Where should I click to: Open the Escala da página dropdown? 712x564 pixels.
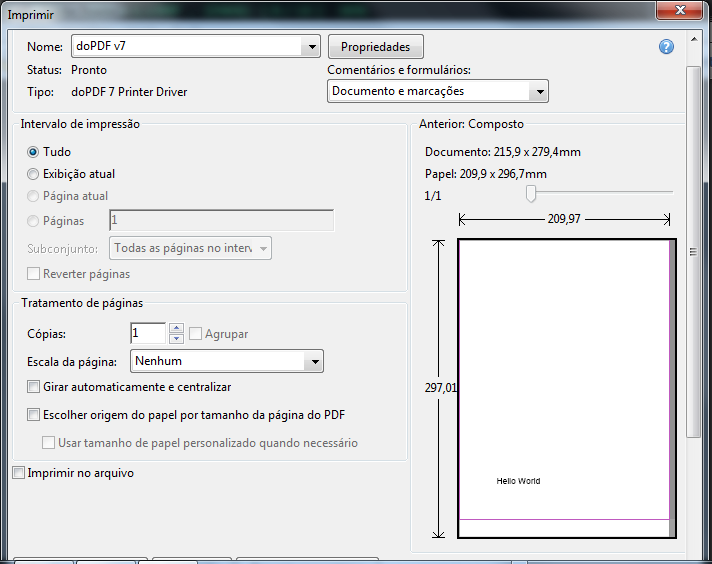click(x=227, y=361)
